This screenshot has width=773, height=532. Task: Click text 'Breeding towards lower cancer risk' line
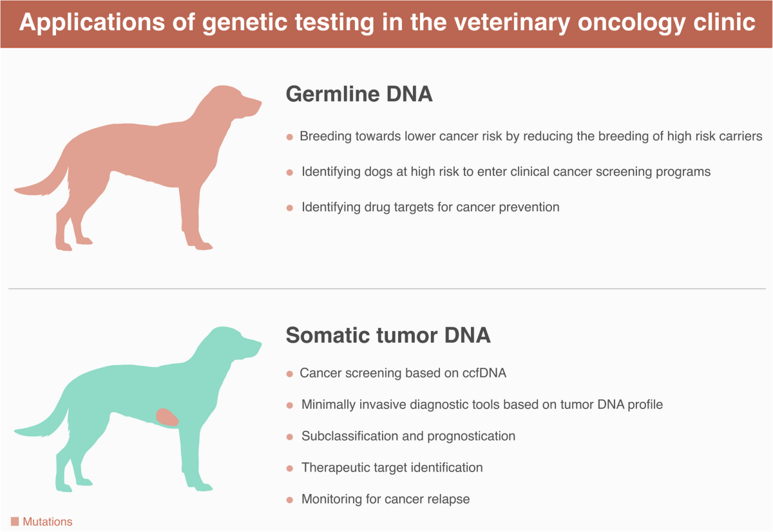click(531, 137)
